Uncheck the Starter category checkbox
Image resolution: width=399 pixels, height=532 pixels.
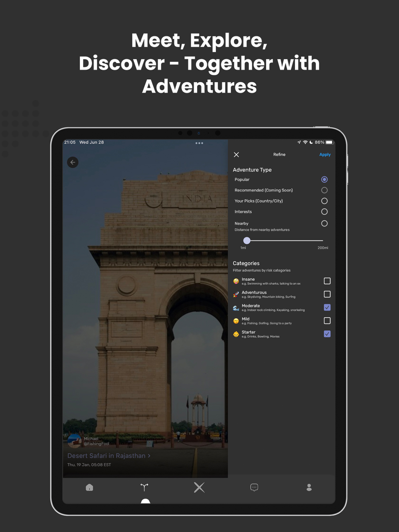click(x=327, y=334)
